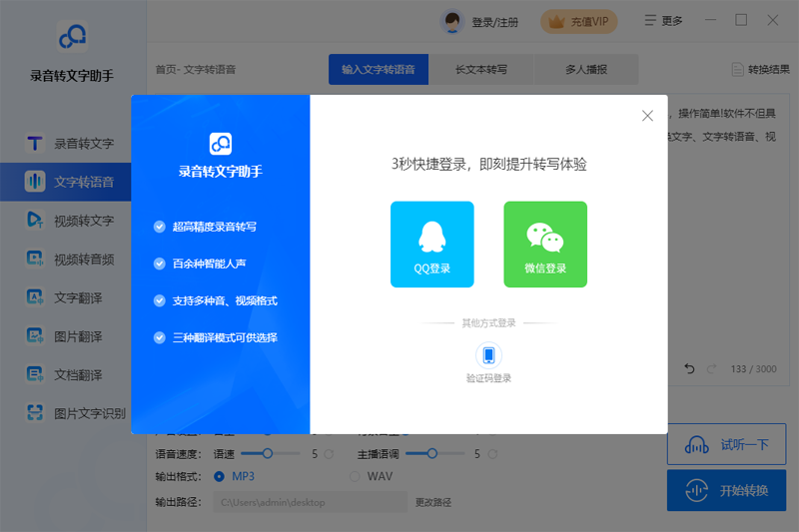The height and width of the screenshot is (532, 799).
Task: Close the login dialog with the X
Action: click(x=647, y=116)
